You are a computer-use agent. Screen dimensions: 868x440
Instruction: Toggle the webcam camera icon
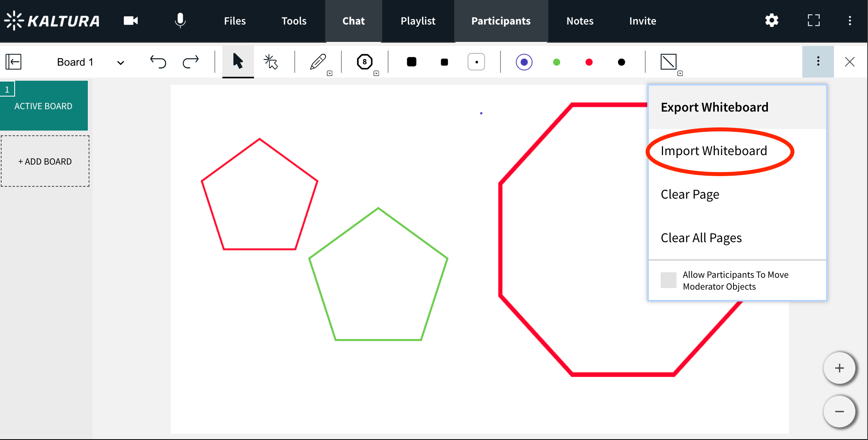point(131,21)
